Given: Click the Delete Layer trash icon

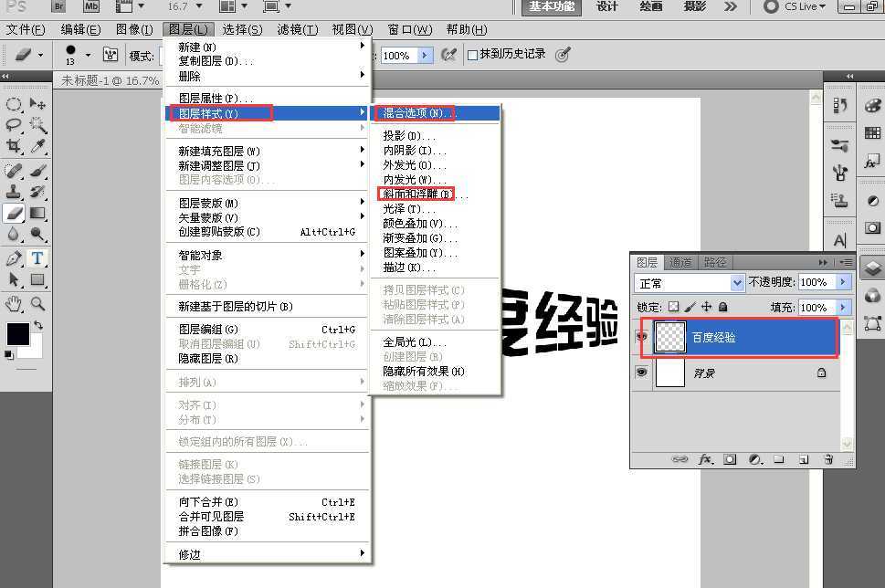Looking at the screenshot, I should [x=829, y=459].
